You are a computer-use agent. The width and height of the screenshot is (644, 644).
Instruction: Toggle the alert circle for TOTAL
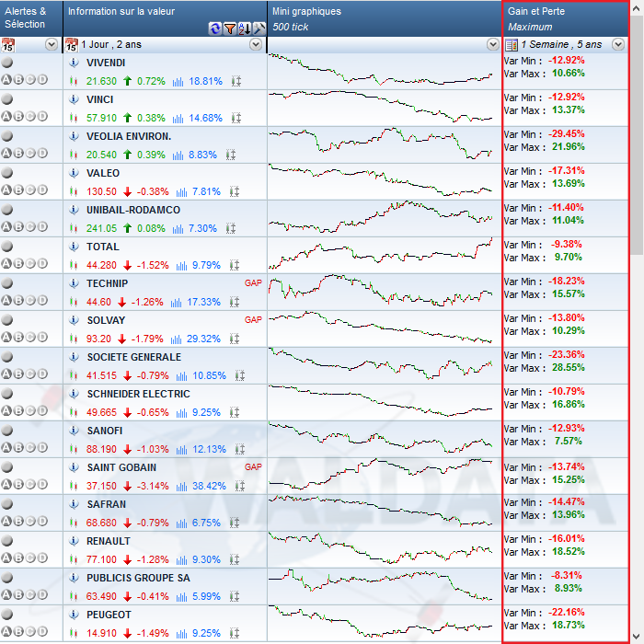tap(7, 246)
